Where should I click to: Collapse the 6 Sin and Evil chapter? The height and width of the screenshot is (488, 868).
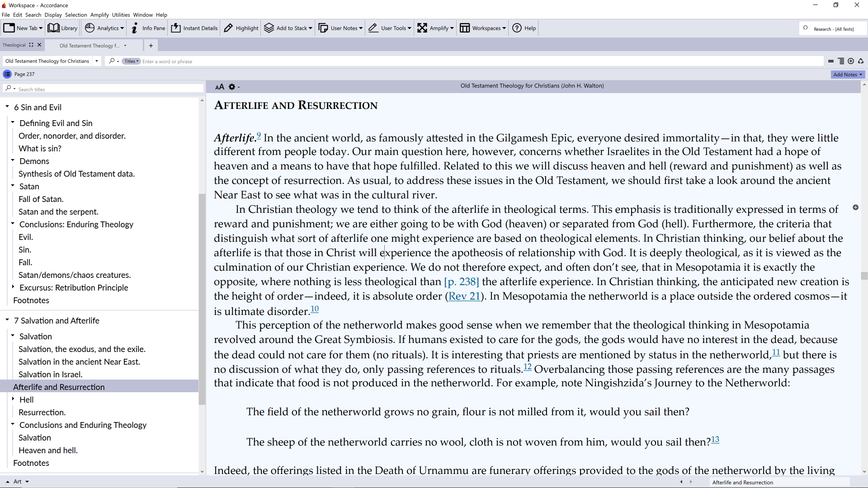(x=7, y=107)
